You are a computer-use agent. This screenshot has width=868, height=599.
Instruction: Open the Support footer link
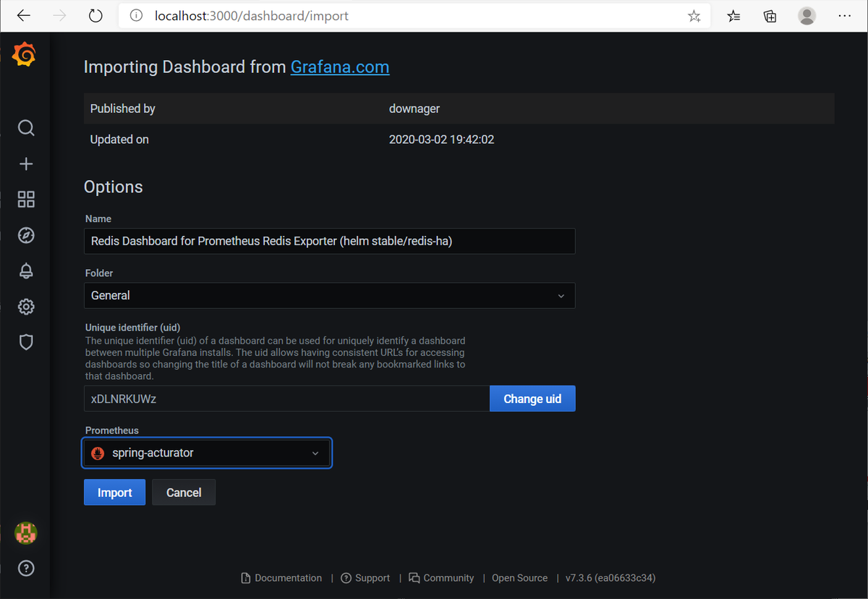pyautogui.click(x=366, y=578)
